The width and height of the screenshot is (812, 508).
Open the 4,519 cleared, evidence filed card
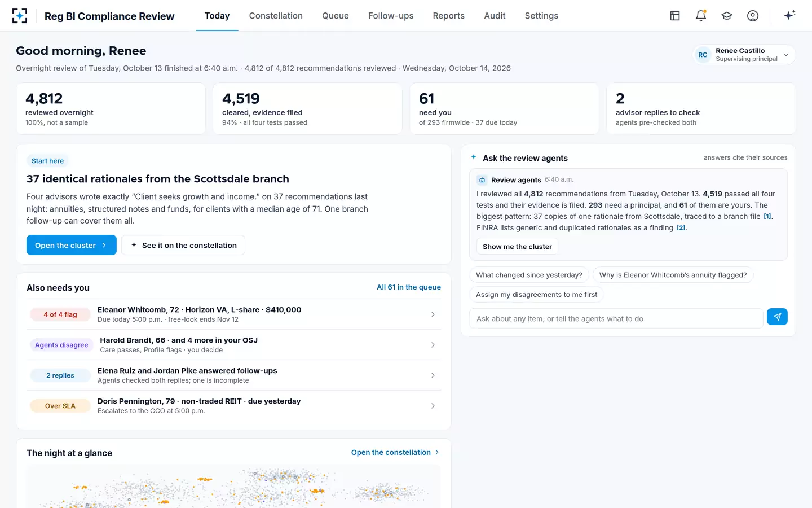coord(307,109)
